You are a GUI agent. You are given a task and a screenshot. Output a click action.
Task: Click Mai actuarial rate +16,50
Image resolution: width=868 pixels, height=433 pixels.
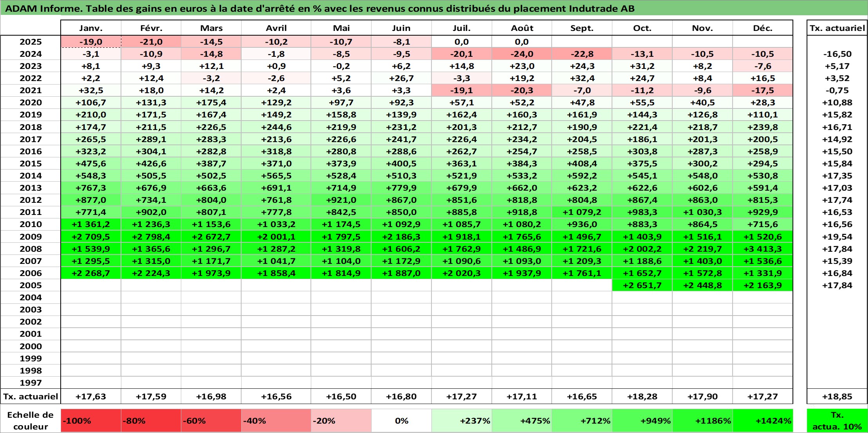(341, 397)
